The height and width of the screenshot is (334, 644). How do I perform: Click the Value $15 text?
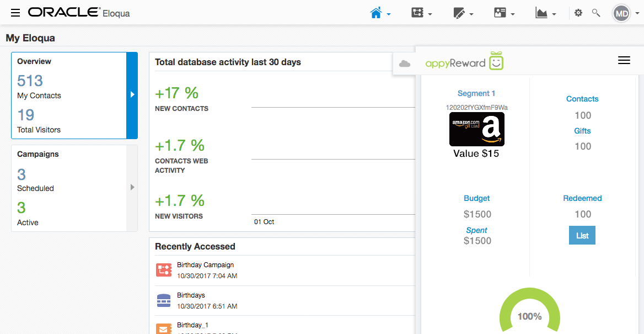click(x=476, y=153)
